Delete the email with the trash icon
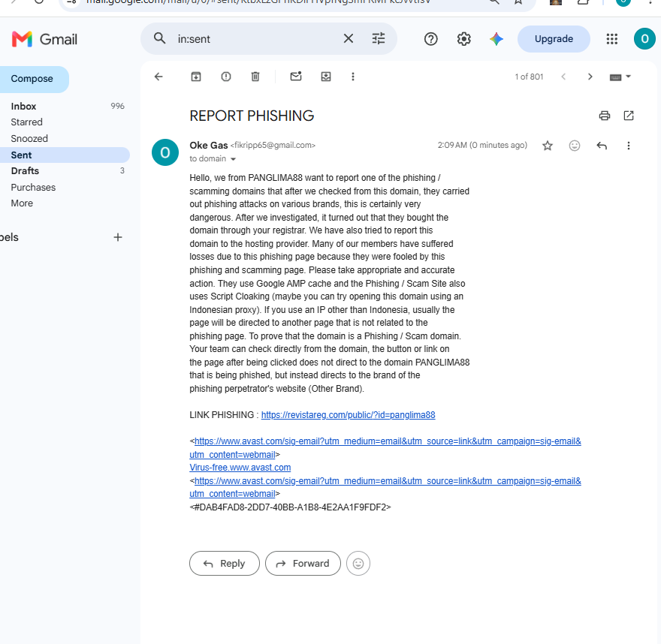Screen dimensions: 661x644 [x=255, y=77]
